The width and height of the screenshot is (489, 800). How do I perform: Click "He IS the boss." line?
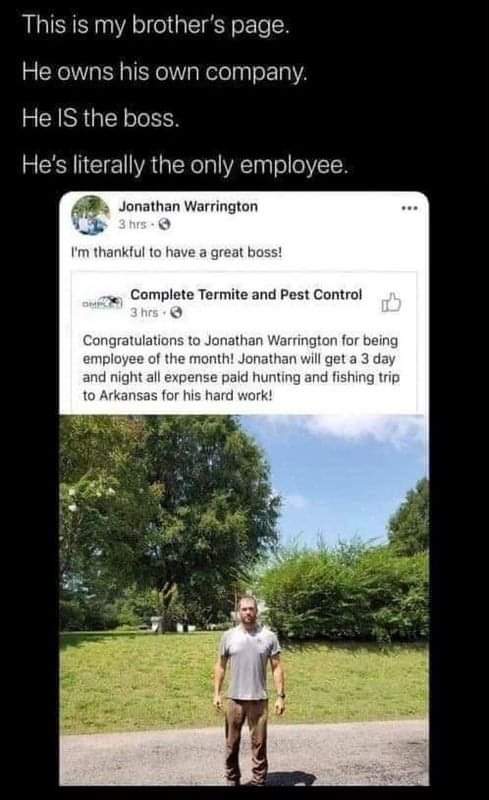pyautogui.click(x=101, y=118)
